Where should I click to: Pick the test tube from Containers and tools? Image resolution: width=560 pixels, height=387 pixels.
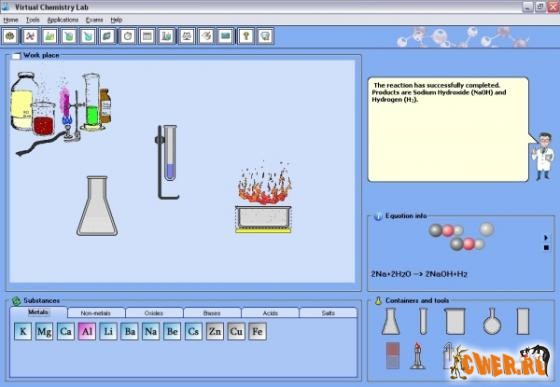click(423, 321)
